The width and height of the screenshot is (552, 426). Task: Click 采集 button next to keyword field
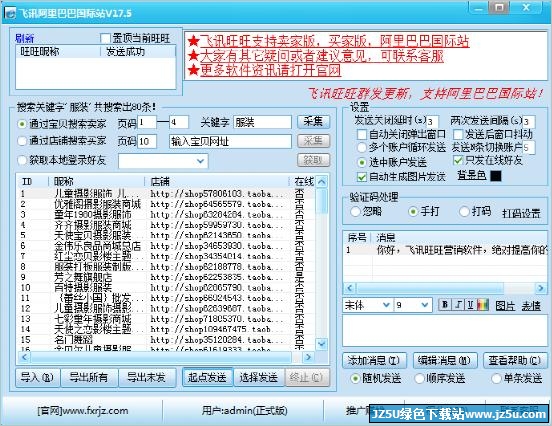313,122
